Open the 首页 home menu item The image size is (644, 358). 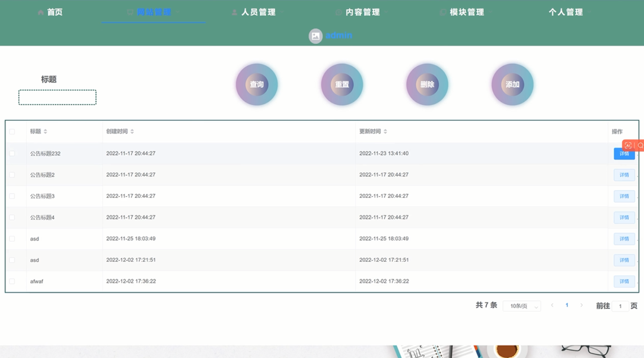tap(50, 12)
